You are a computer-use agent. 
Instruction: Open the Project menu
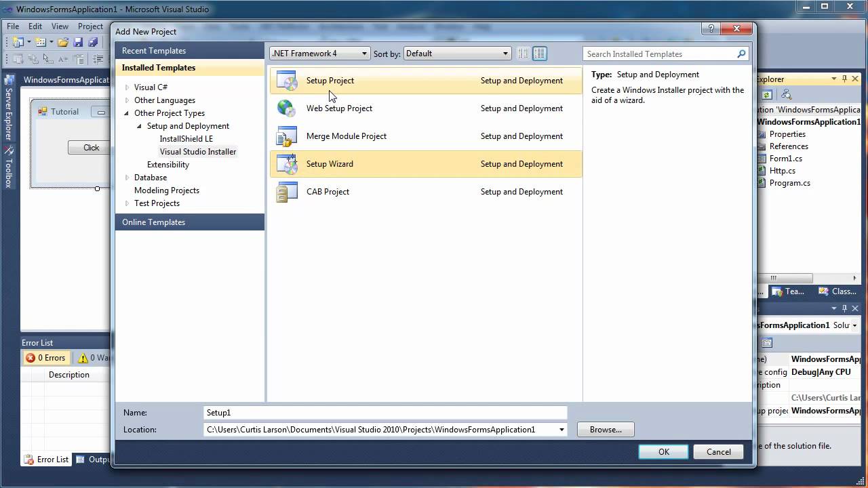pyautogui.click(x=90, y=26)
